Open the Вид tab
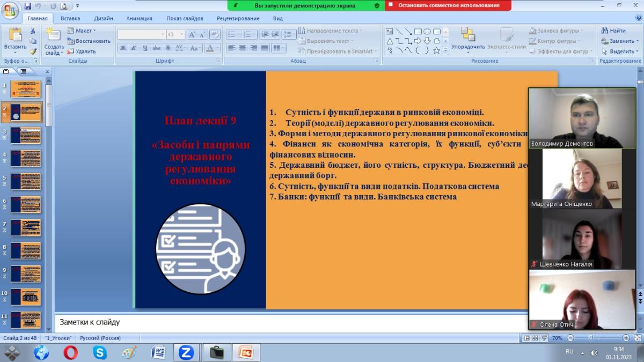Viewport: 644px width, 362px height. (x=277, y=18)
